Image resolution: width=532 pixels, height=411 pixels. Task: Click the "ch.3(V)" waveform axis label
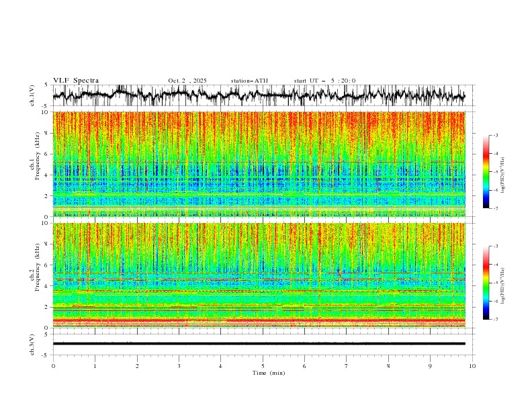32,345
